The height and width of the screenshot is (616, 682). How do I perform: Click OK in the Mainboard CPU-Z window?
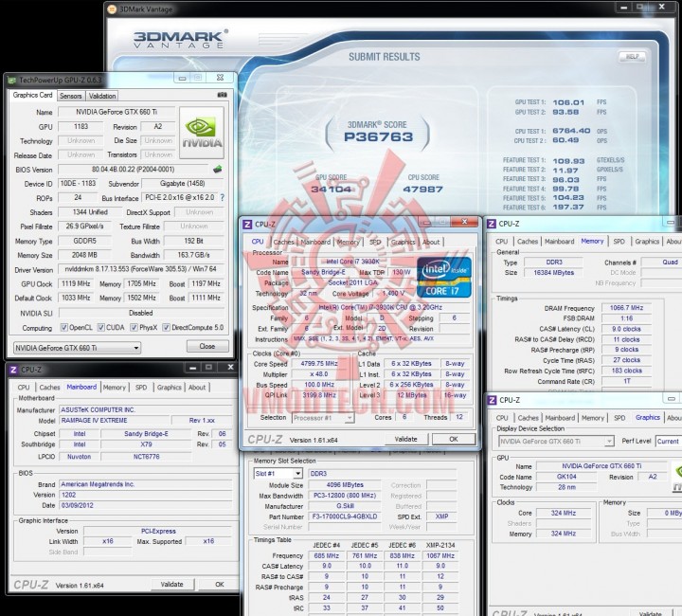point(220,585)
